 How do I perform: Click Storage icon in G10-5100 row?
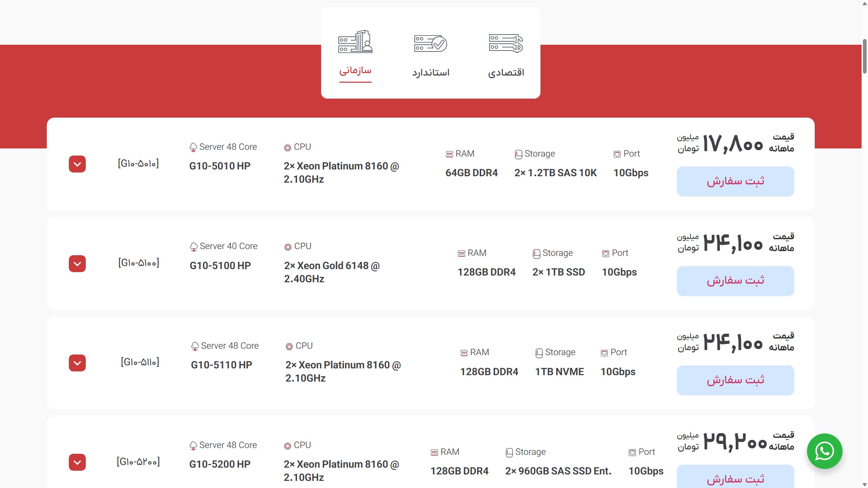pos(536,254)
